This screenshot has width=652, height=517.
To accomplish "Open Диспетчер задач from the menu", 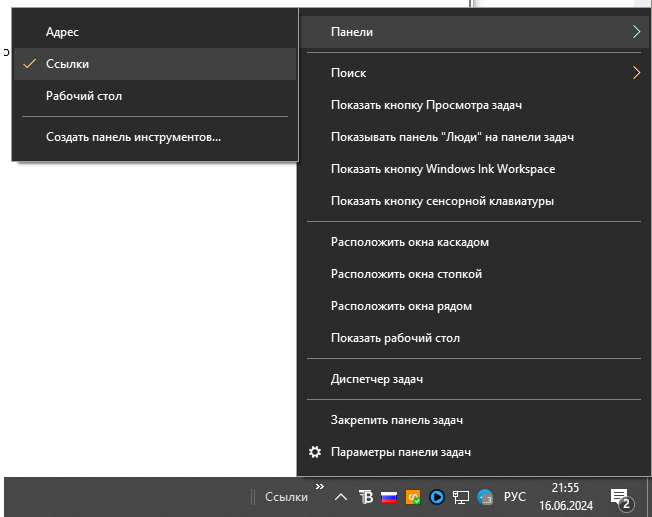I will (x=474, y=379).
